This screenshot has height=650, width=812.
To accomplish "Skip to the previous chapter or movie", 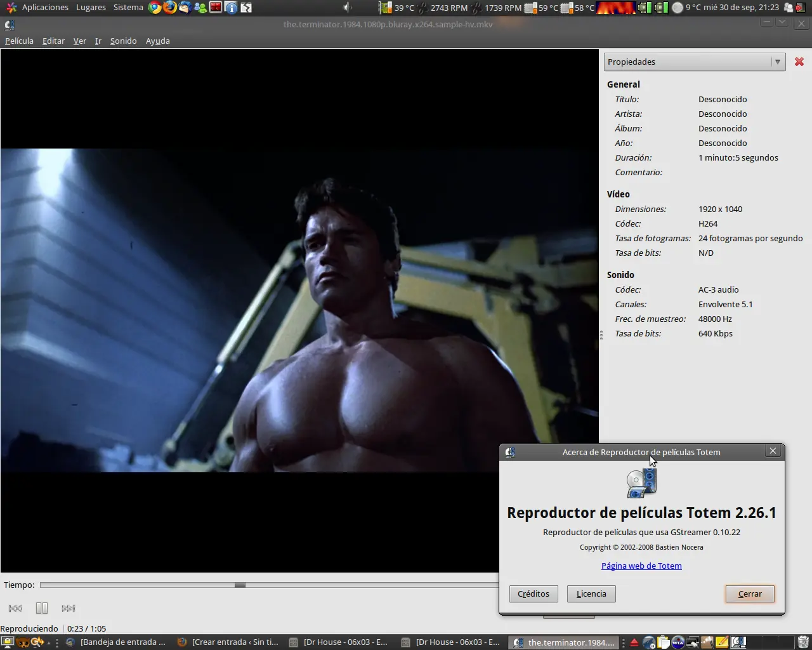I will click(x=16, y=608).
